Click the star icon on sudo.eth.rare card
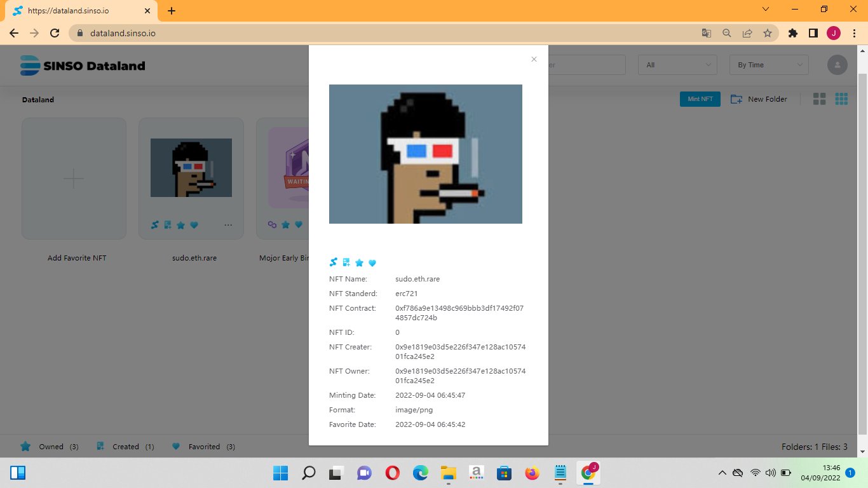Screen dimensions: 868x488 pos(180,225)
